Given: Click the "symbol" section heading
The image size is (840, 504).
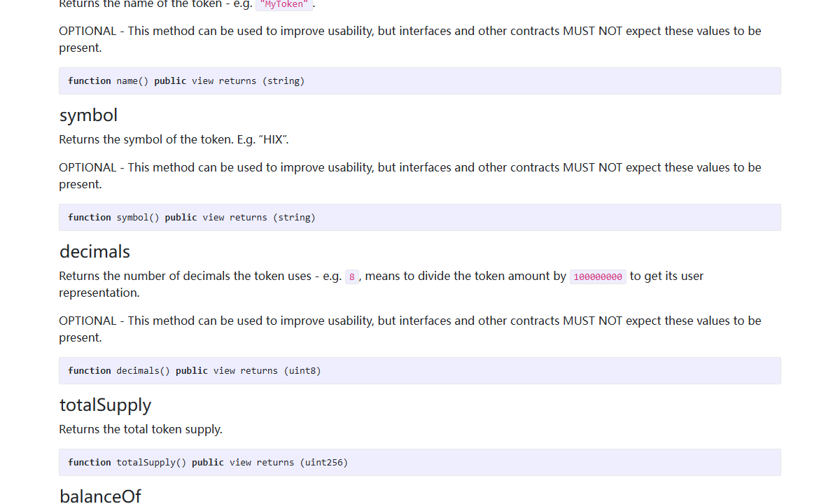Looking at the screenshot, I should tap(88, 115).
